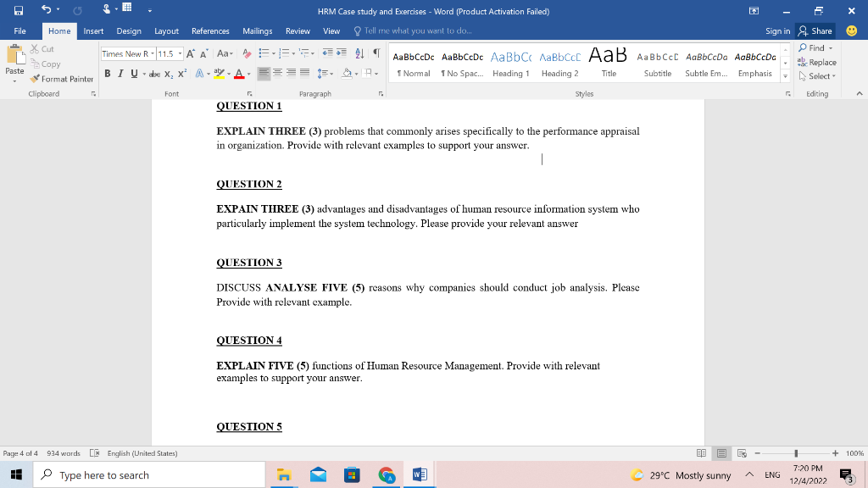Click Sign in at the top right

click(778, 30)
